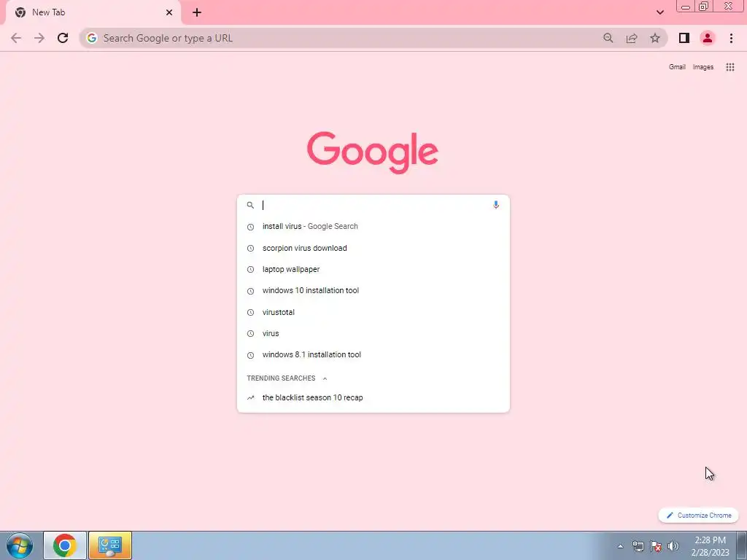Choose 'windows 8.1 installation tool' suggestion
This screenshot has height=560, width=747.
coord(373,355)
